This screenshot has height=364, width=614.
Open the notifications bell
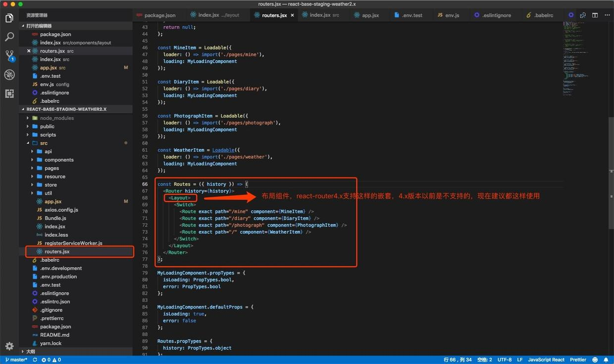(x=606, y=360)
